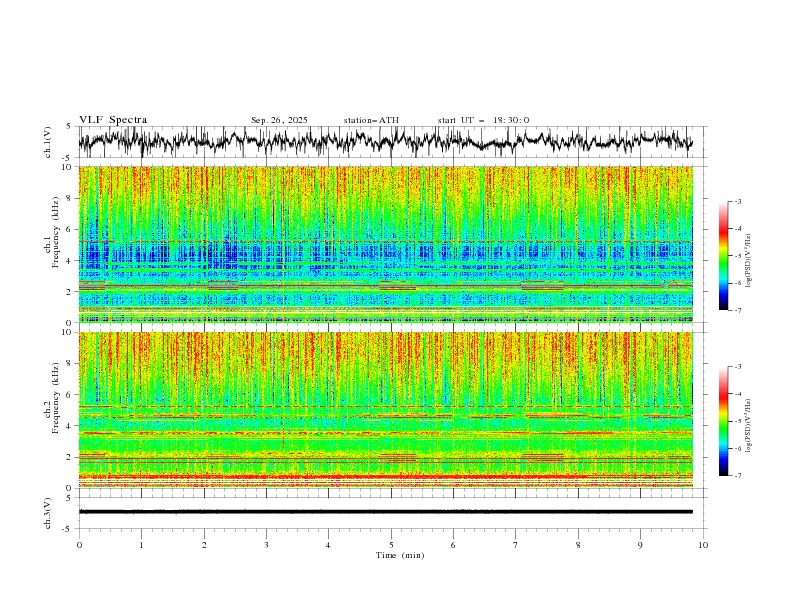This screenshot has height=612, width=792.
Task: Click the "5" tick on ch.3(V) axis
Action: 69,497
